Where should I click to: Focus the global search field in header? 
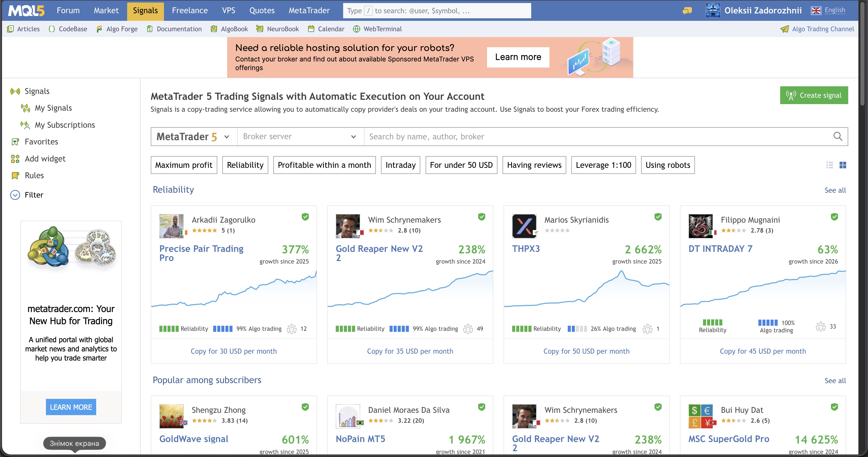(x=437, y=11)
